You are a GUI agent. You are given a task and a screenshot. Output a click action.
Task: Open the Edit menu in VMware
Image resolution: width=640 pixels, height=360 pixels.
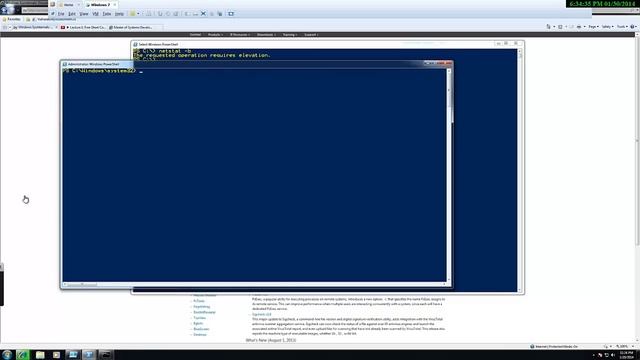click(x=72, y=14)
